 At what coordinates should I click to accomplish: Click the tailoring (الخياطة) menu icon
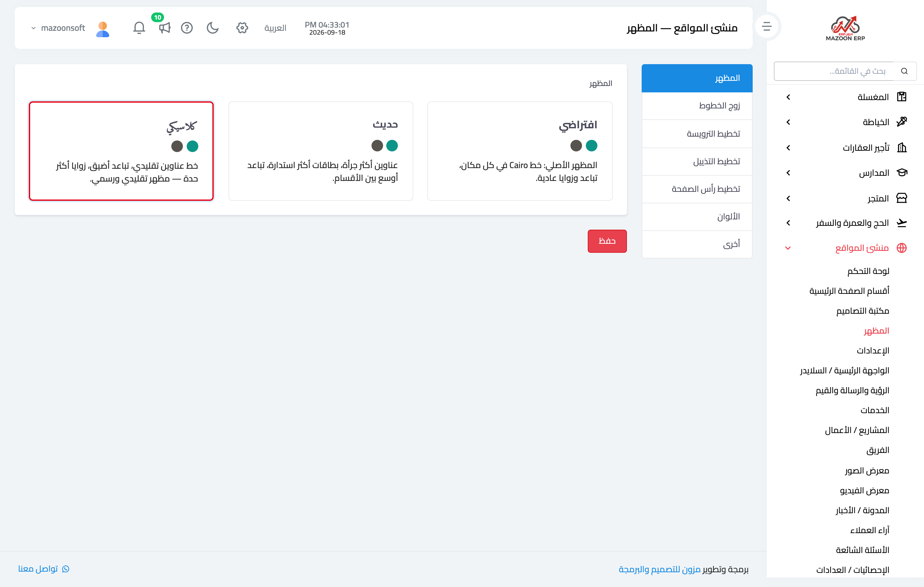click(x=901, y=122)
